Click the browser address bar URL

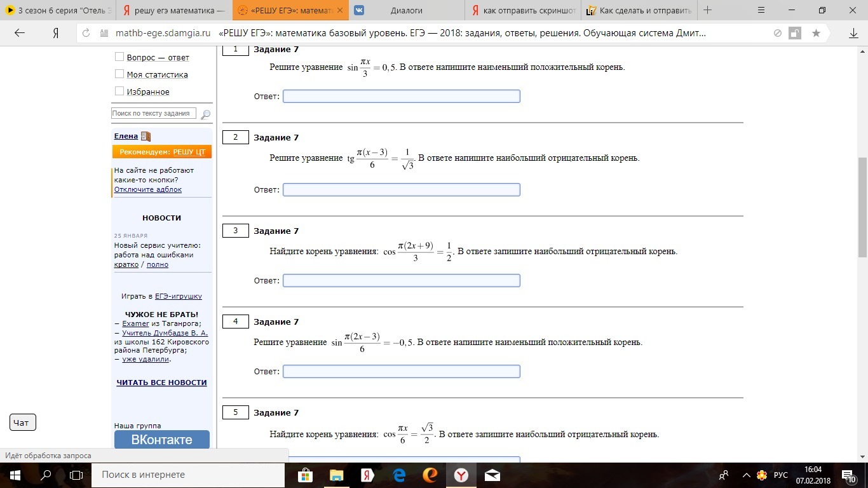163,33
